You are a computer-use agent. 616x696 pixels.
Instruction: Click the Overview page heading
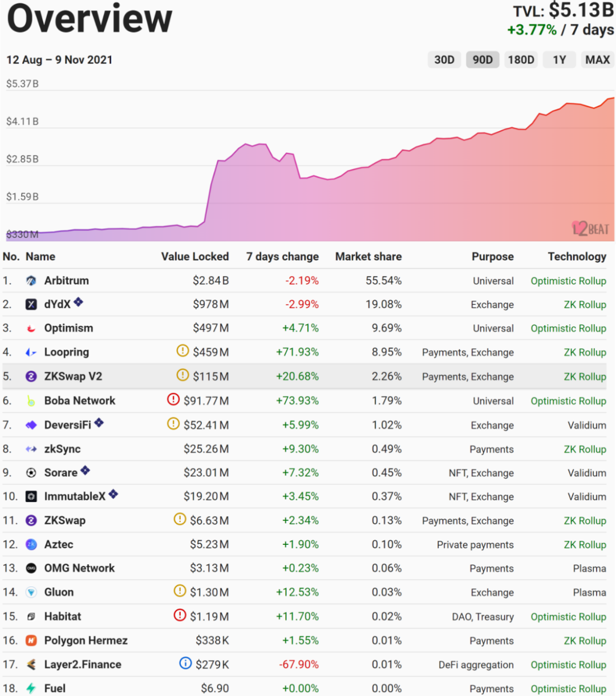coord(90,18)
